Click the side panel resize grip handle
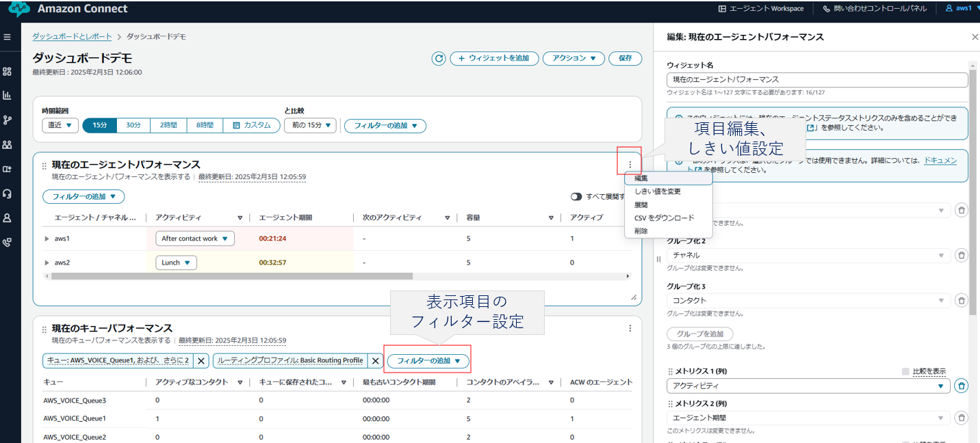Screen dimensions: 980x443 click(x=658, y=258)
